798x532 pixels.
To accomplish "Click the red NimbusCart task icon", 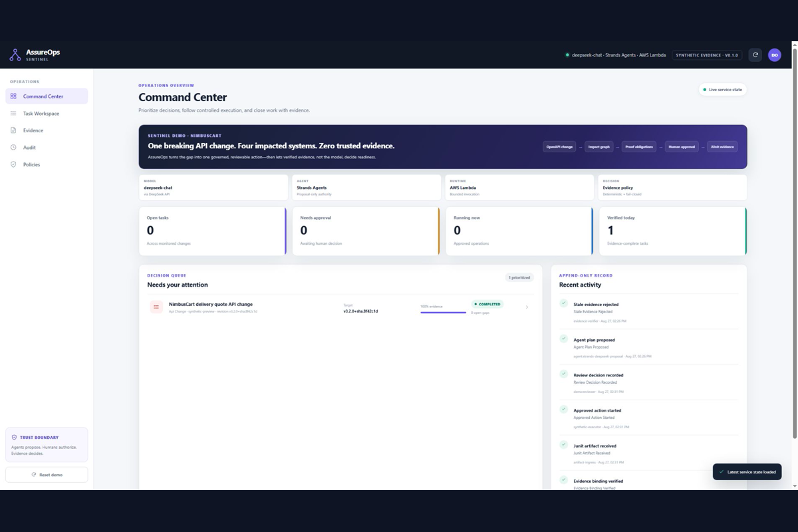I will pyautogui.click(x=156, y=307).
